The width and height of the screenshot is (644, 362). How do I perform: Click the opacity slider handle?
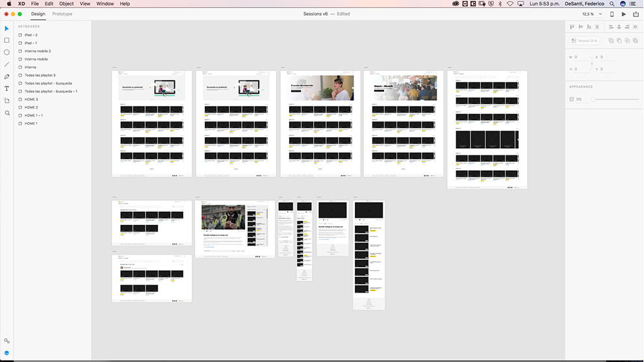593,99
